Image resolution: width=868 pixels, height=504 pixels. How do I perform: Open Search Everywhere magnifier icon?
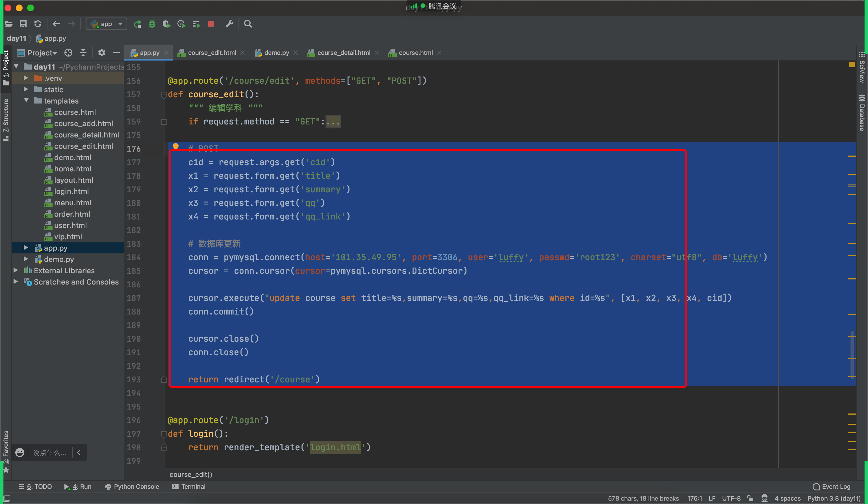click(248, 24)
